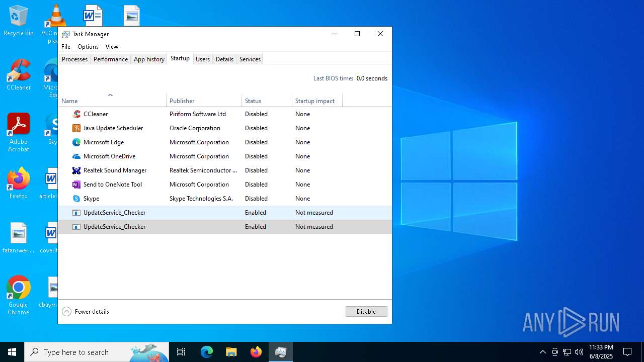Click the Task Manager taskbar button

(x=281, y=352)
